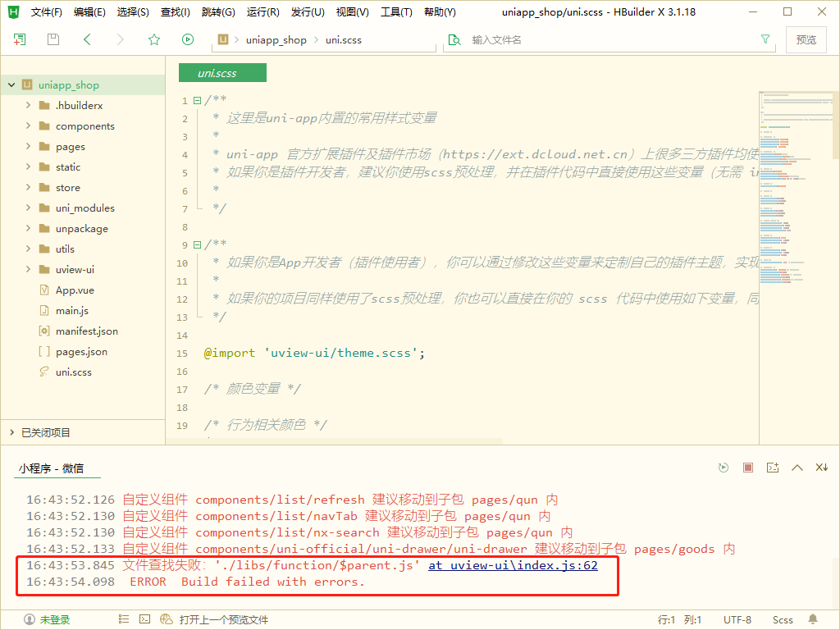Open the uview-ui\index.js:62 link
840x630 pixels.
click(x=513, y=565)
